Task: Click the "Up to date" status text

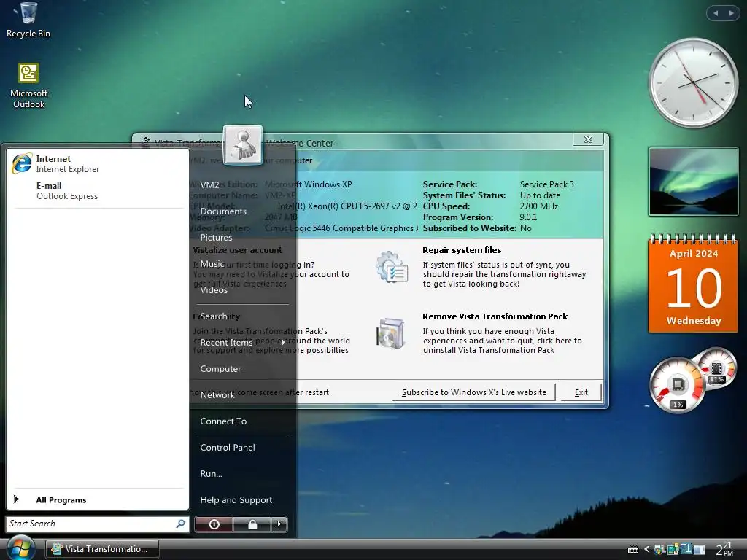Action: pos(540,195)
